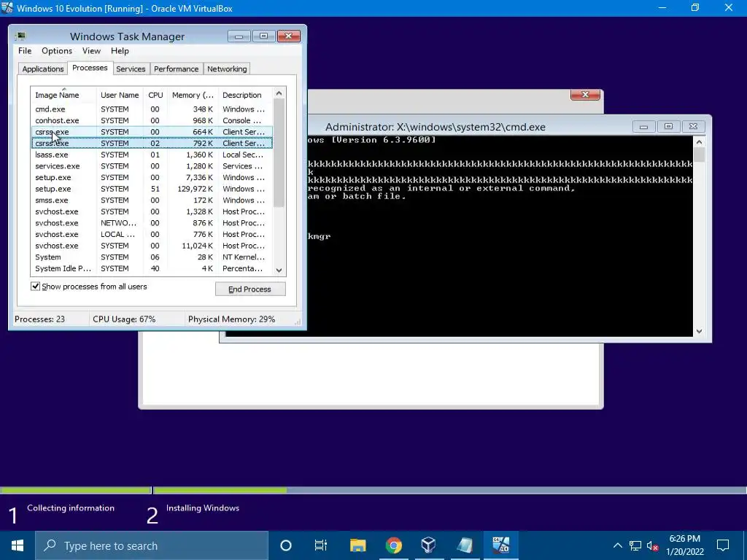Select the svchost.exe row with LOCAL user

tap(152, 234)
